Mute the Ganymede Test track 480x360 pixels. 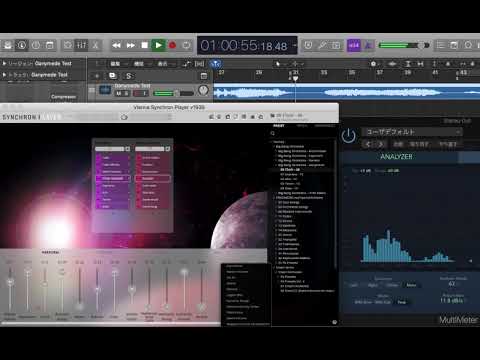tap(118, 93)
